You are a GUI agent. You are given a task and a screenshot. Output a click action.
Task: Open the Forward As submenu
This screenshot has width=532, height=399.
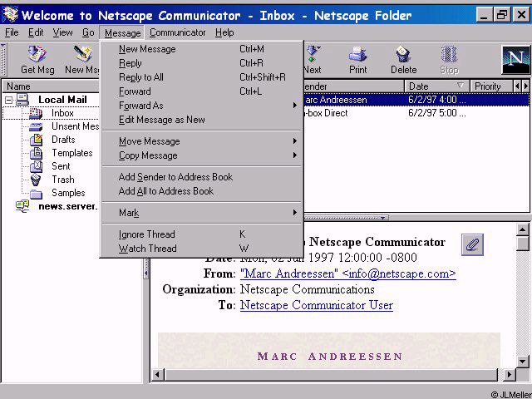(201, 106)
